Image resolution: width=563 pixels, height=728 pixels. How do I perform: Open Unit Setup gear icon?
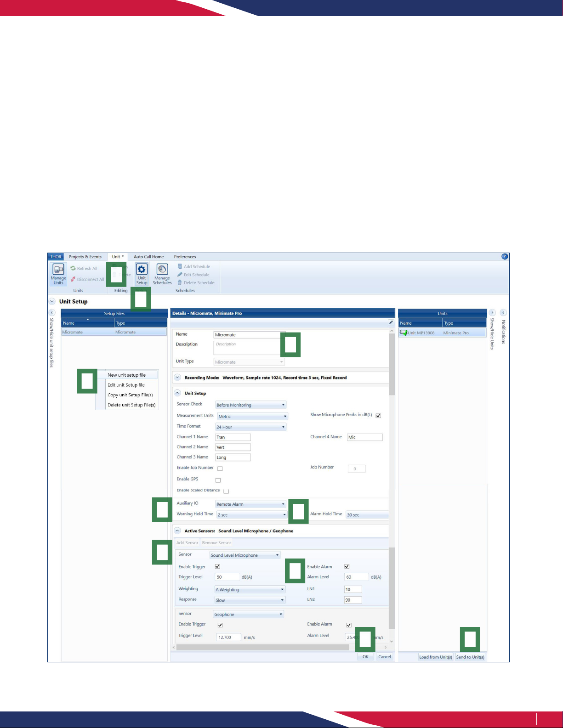tap(142, 270)
